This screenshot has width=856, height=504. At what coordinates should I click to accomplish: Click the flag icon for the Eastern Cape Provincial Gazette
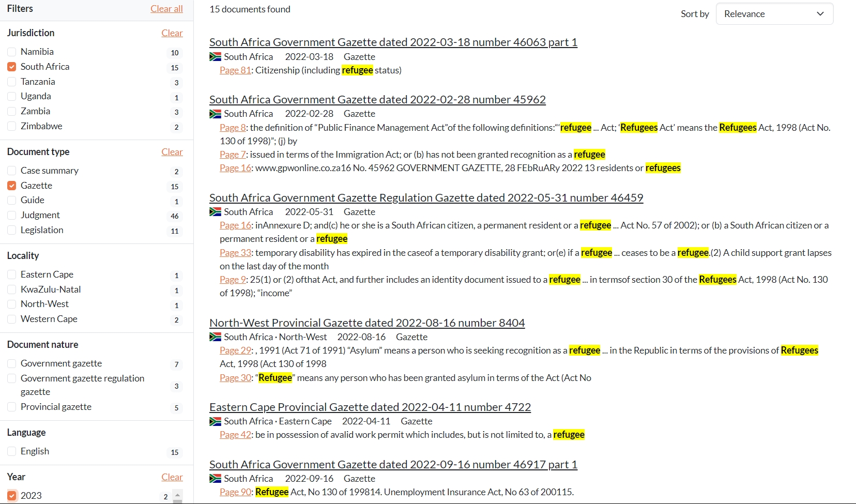coord(215,421)
